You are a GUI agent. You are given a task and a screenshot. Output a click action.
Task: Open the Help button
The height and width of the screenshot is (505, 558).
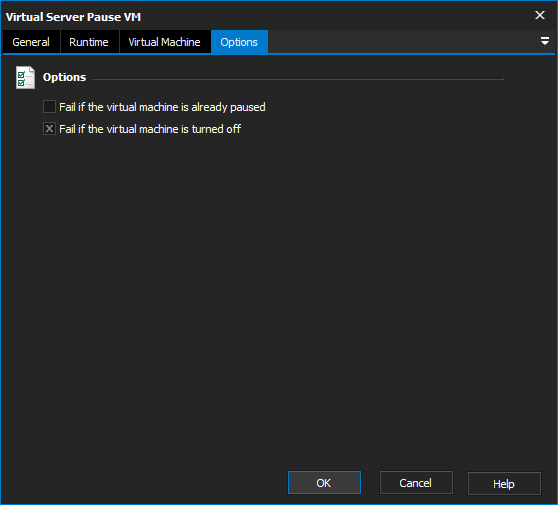click(504, 483)
